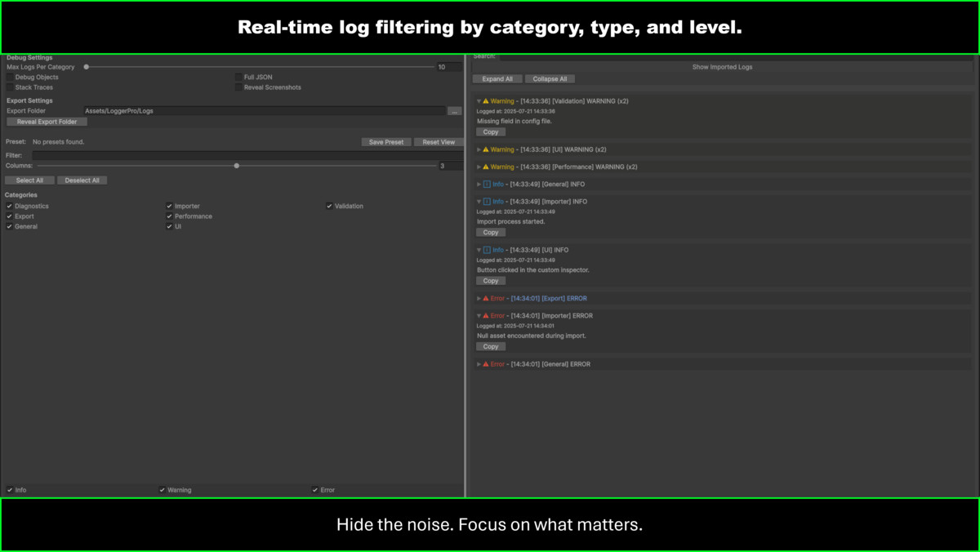Collapse the Importer INFO log entry arrow

tap(479, 202)
